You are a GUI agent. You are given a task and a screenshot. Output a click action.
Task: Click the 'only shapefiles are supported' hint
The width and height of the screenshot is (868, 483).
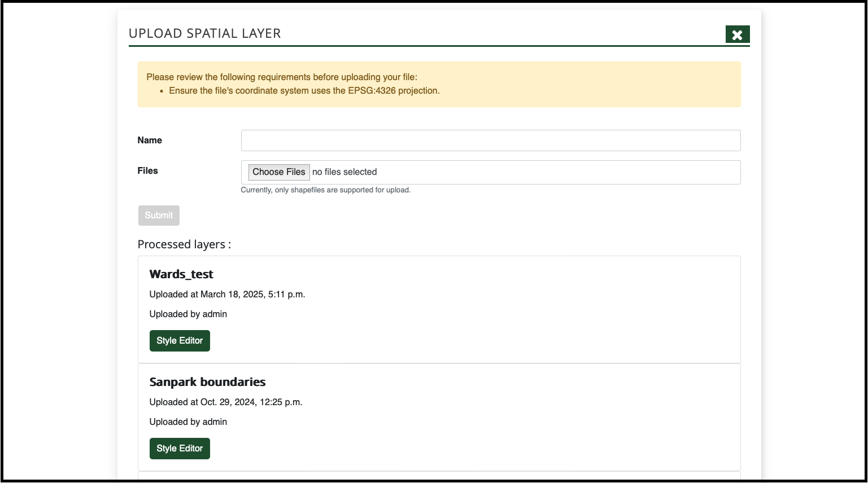click(326, 190)
